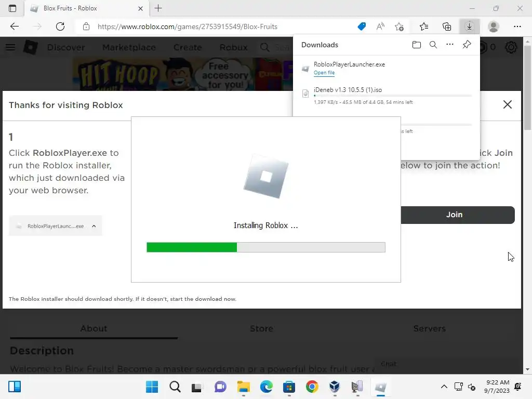532x399 pixels.
Task: Click RobloxPlayerLauncher.exe name in Downloads panel
Action: pos(349,64)
